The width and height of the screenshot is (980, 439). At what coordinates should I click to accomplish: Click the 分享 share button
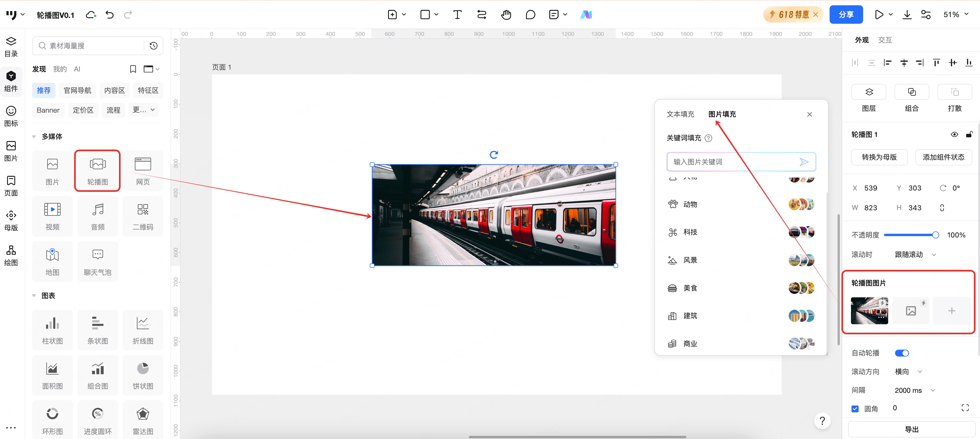(x=846, y=15)
